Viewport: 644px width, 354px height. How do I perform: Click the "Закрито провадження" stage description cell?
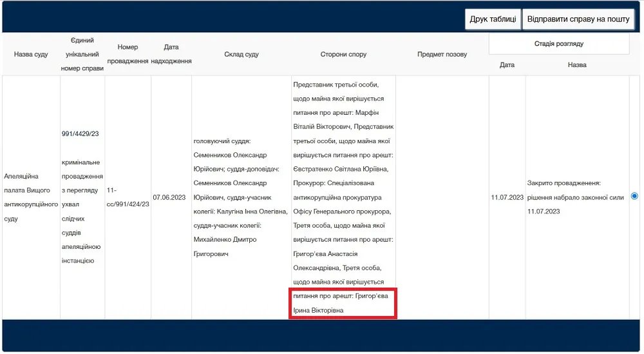click(x=576, y=197)
